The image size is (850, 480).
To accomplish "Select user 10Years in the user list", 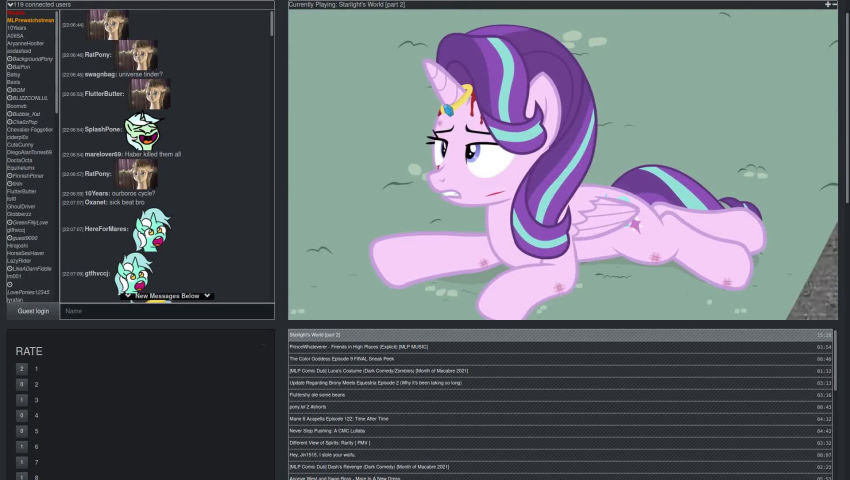I will pyautogui.click(x=16, y=28).
